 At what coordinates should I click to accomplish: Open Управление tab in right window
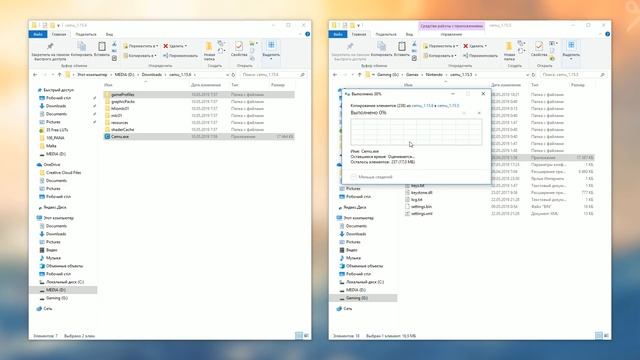tap(451, 34)
